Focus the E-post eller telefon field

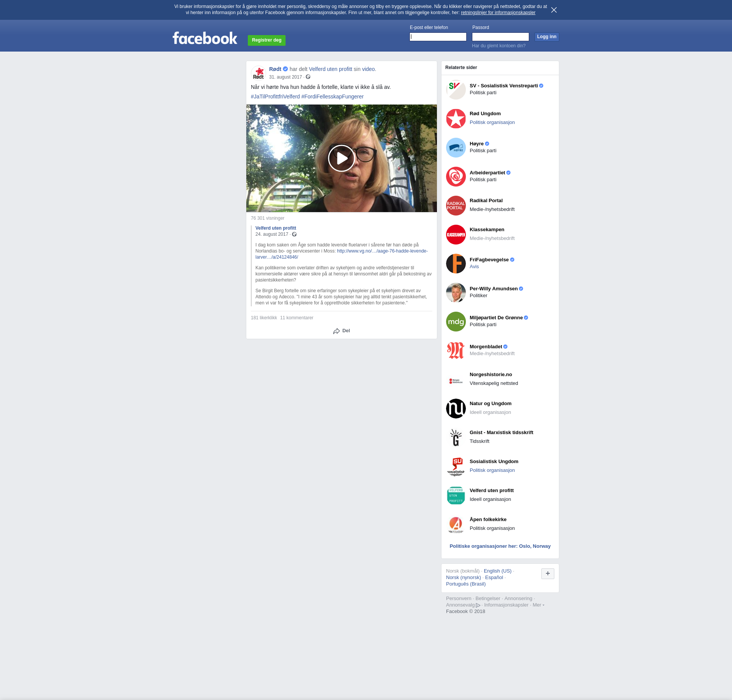click(438, 37)
